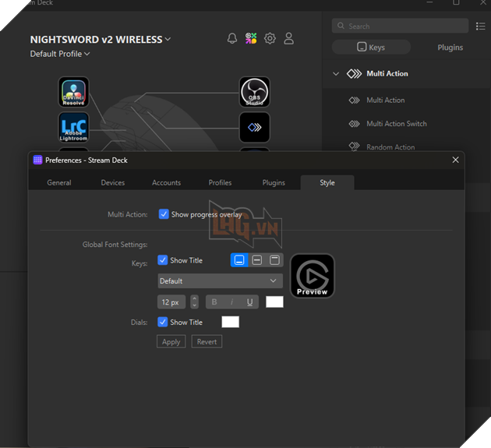This screenshot has width=491, height=448.
Task: Open the user account icon
Action: coord(288,38)
